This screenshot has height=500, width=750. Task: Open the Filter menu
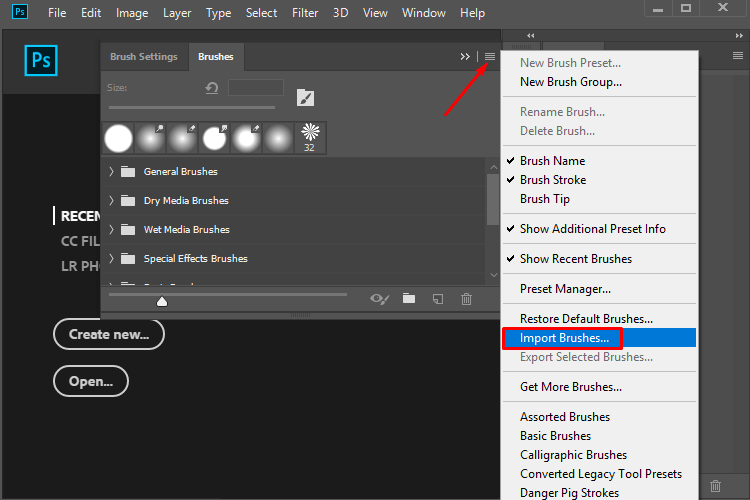[x=305, y=13]
